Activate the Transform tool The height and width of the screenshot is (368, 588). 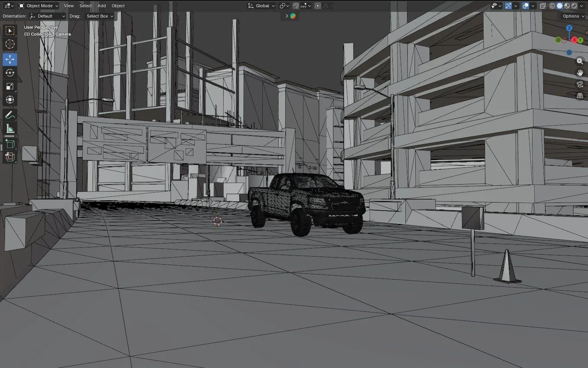click(x=10, y=100)
